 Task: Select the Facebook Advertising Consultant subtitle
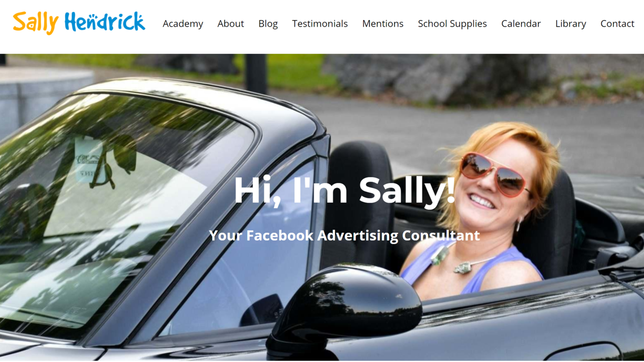[x=345, y=235]
